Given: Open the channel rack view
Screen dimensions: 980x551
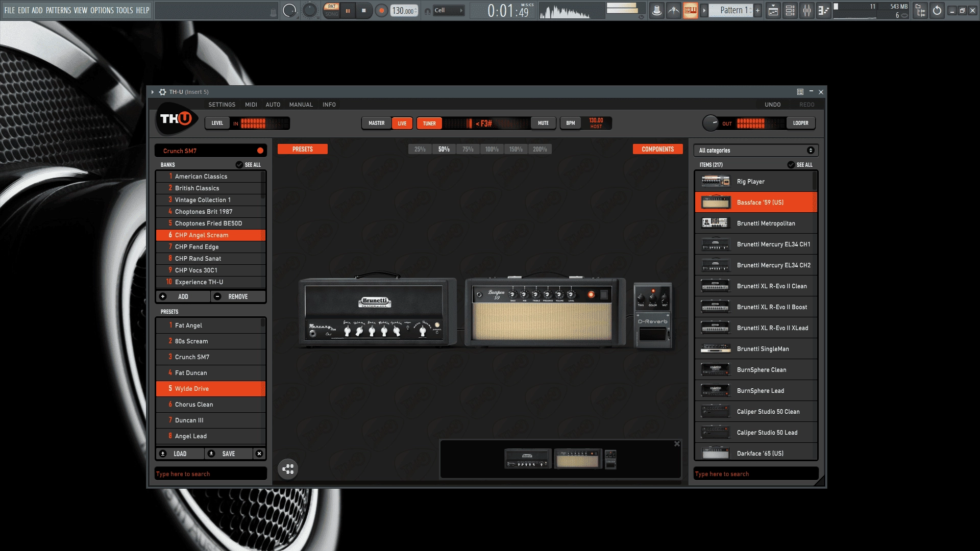Looking at the screenshot, I should 790,10.
